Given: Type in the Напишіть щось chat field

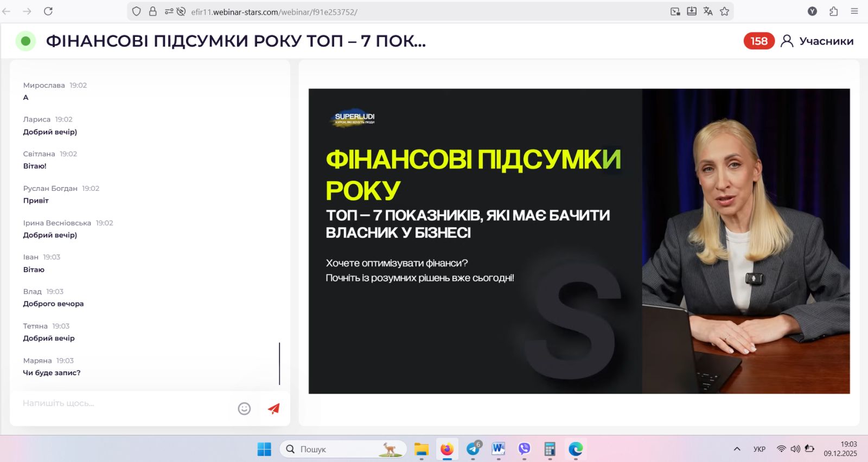Looking at the screenshot, I should tap(125, 403).
